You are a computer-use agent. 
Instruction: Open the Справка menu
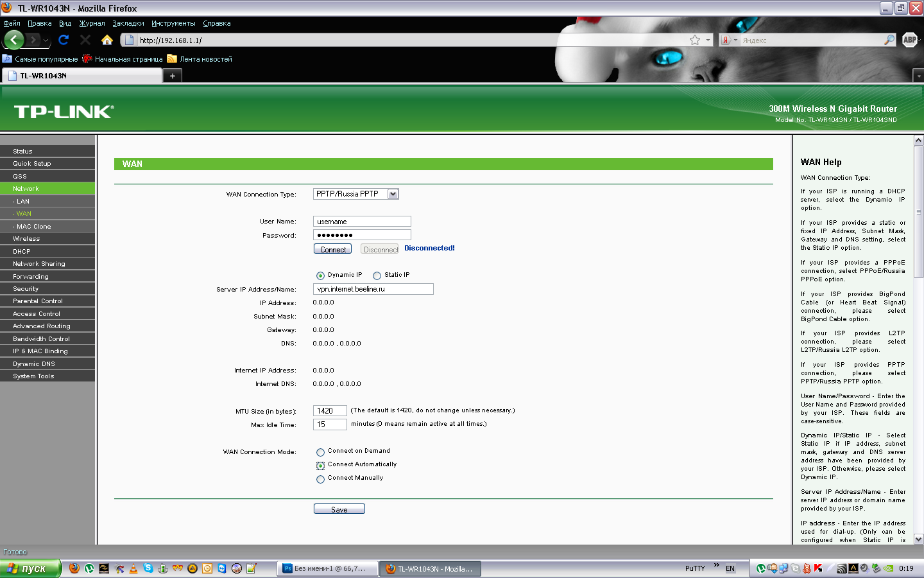217,23
